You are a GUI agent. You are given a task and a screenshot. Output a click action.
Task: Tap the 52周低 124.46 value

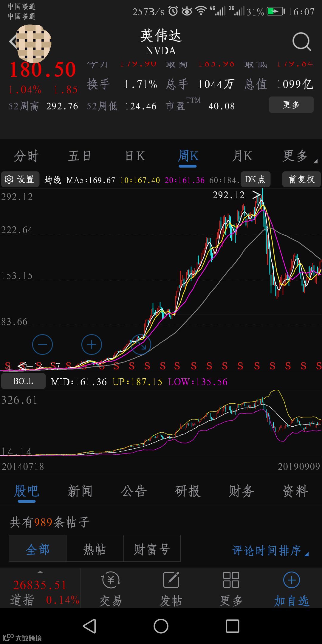pos(122,106)
